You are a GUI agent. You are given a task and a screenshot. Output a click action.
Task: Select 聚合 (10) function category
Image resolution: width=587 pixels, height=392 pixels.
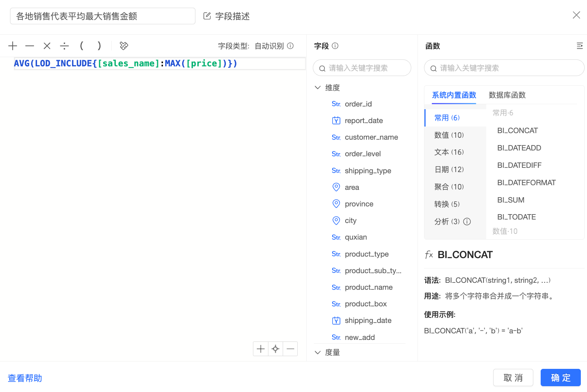click(455, 187)
